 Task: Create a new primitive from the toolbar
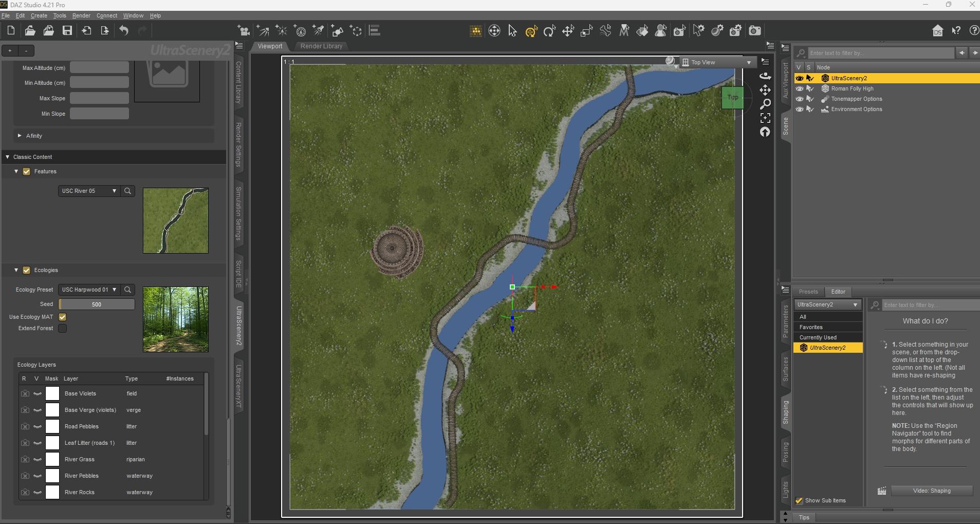pyautogui.click(x=338, y=31)
